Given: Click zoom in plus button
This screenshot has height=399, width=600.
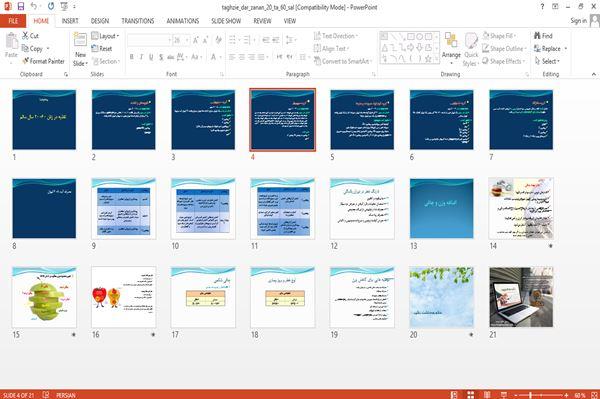Looking at the screenshot, I should pyautogui.click(x=567, y=395).
